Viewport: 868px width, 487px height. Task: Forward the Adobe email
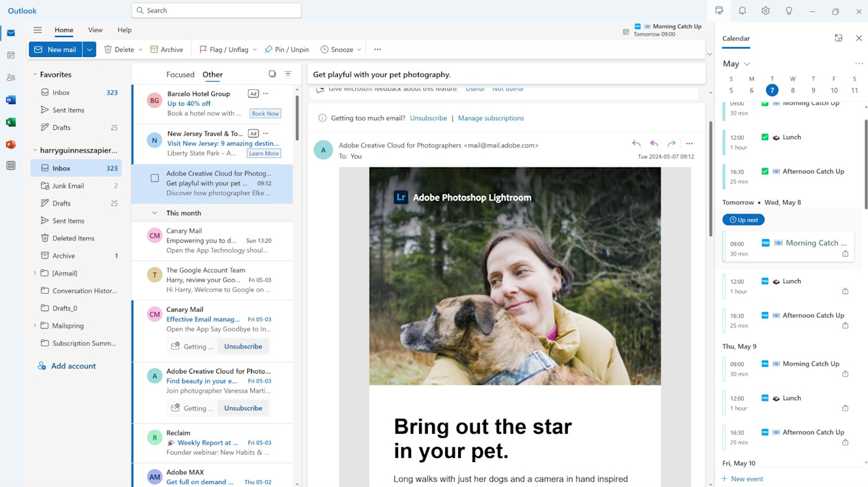click(671, 144)
